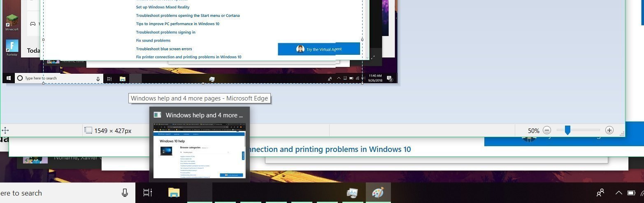This screenshot has width=644, height=203.
Task: Click 'Troubleshoot blue screen errors' in canvas
Action: [164, 49]
